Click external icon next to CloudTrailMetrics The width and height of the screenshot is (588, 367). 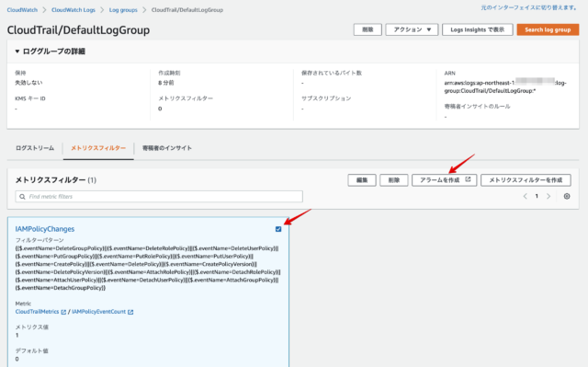point(63,312)
